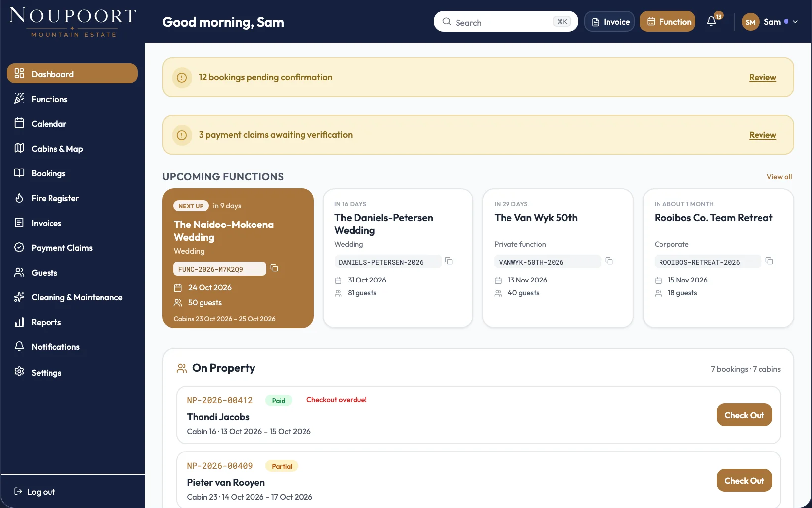The image size is (812, 508).
Task: Click the Functions party icon
Action: pyautogui.click(x=19, y=99)
